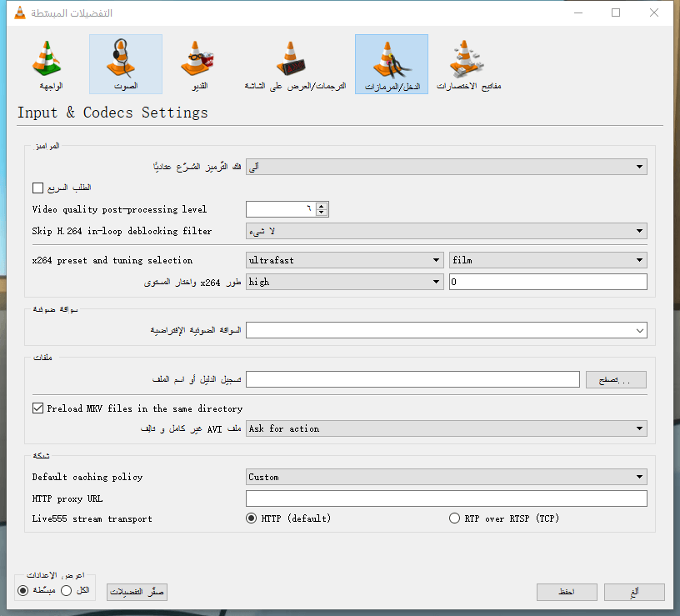Viewport: 680px width, 616px height.
Task: Focus the post-processing level value field
Action: [281, 209]
